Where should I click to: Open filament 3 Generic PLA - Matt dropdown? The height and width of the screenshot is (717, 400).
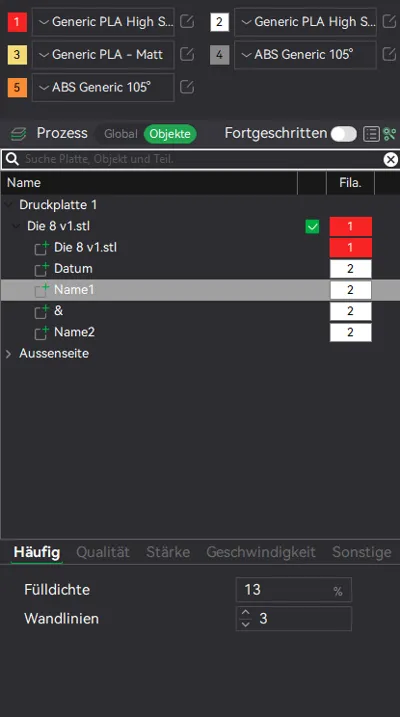coord(103,54)
